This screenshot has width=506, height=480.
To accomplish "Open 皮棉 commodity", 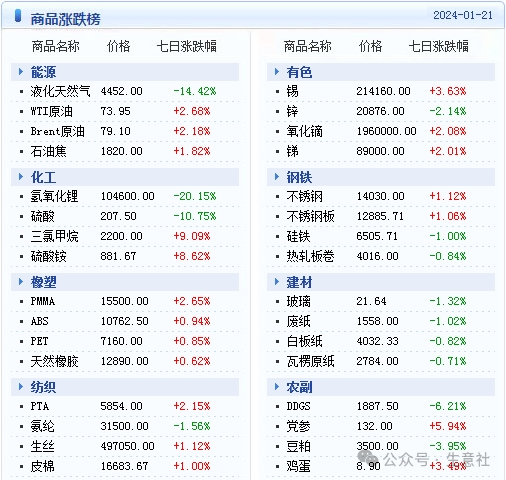I will click(42, 466).
